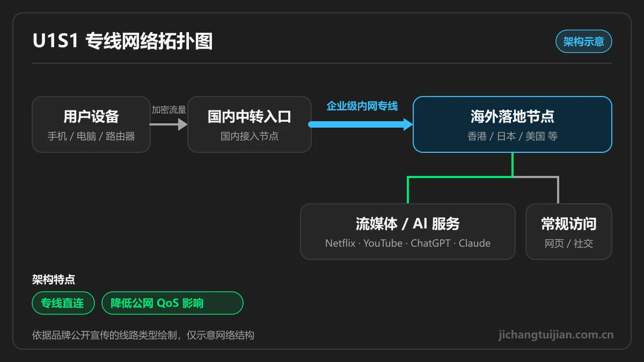
Task: Click the 手机 / 电脑 / 路由器 subtitle
Action: 91,136
